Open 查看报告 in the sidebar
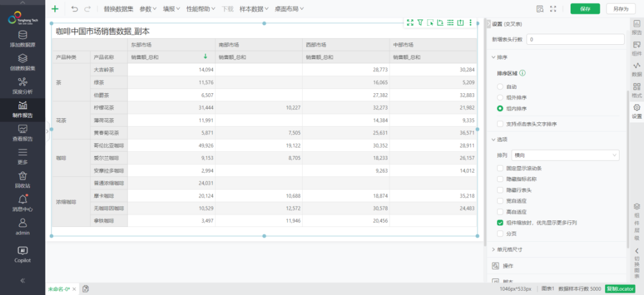The height and width of the screenshot is (295, 644). point(23,133)
